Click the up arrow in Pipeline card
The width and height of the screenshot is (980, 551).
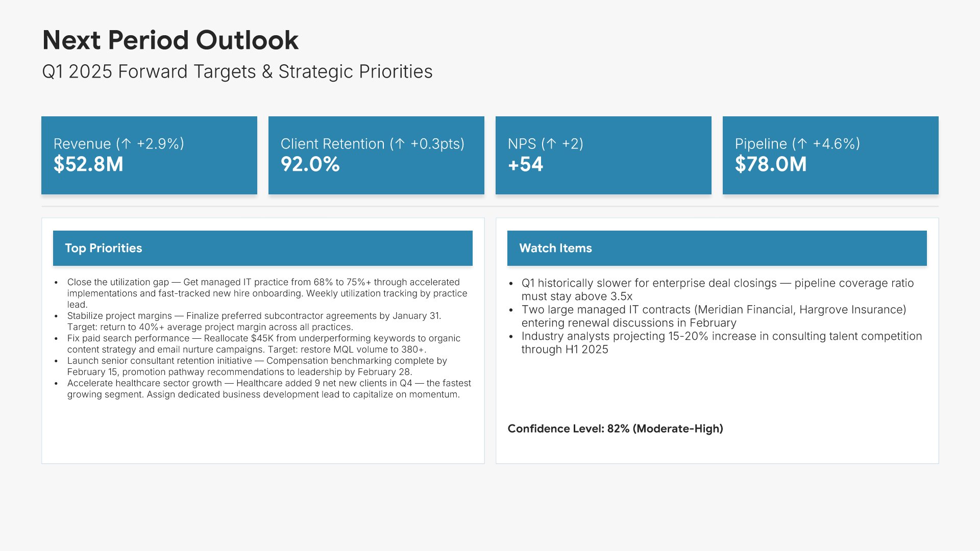point(802,144)
